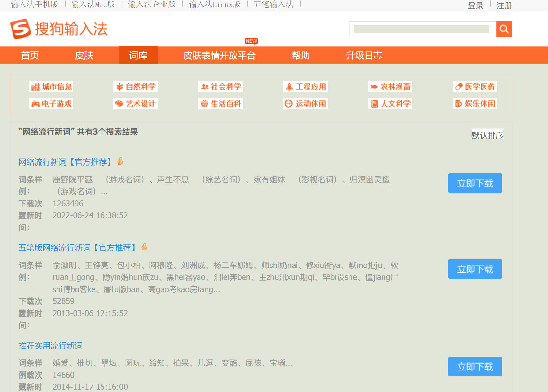Screen dimensions: 548x392
Task: Click inside the top search input field
Action: click(x=421, y=29)
